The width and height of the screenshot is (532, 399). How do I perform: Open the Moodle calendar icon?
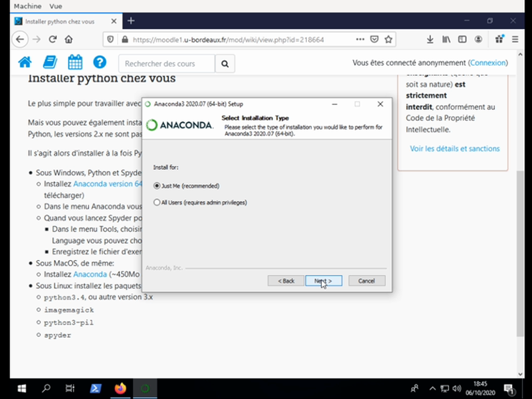click(x=75, y=63)
